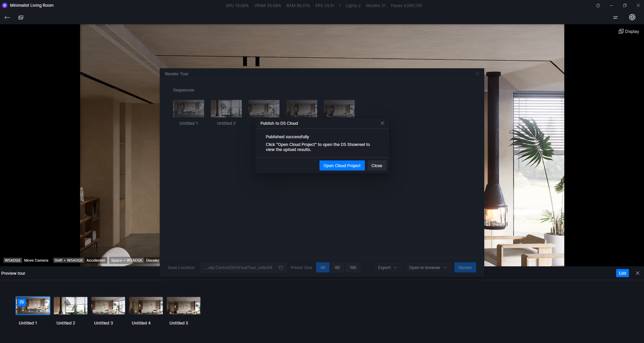
Task: Click the Display label in viewport
Action: [x=632, y=31]
